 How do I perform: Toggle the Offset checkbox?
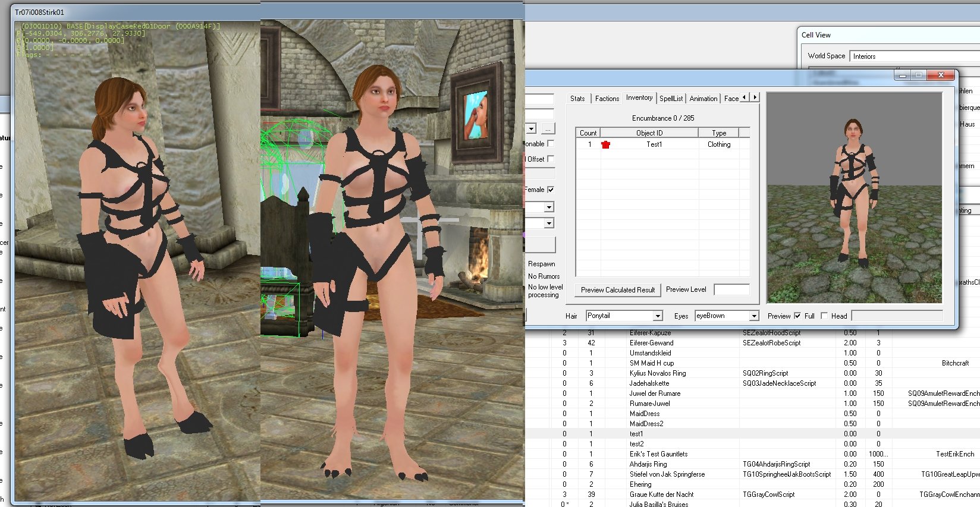coord(551,159)
